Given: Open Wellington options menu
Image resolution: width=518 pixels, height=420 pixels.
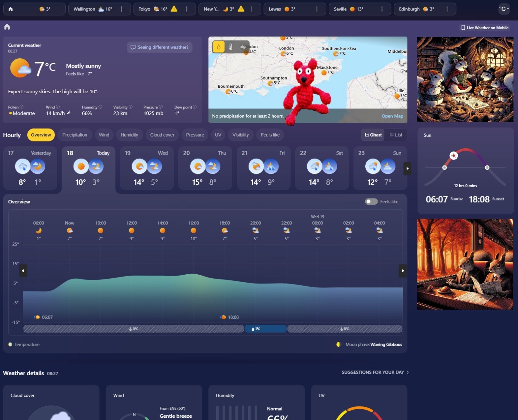Looking at the screenshot, I should [x=122, y=9].
